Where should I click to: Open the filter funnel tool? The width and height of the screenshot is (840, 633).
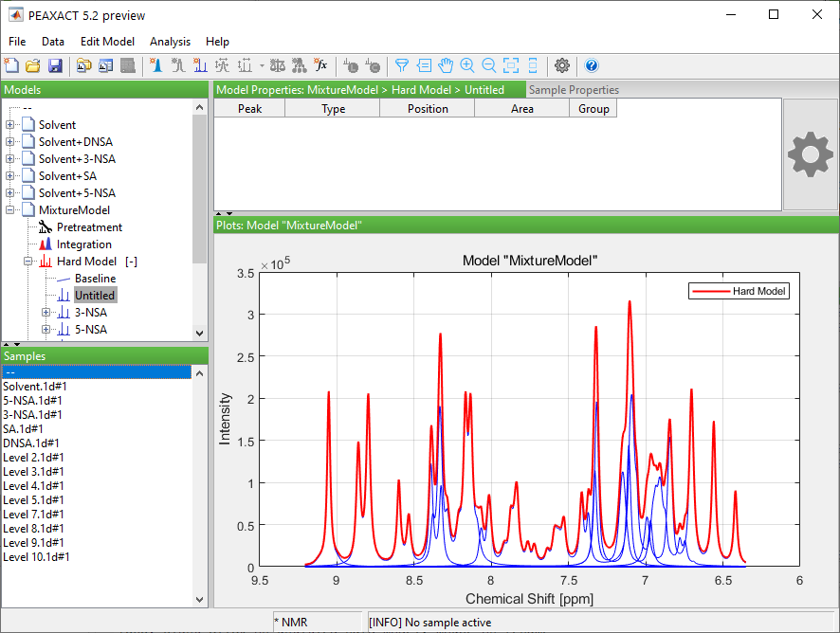tap(401, 65)
